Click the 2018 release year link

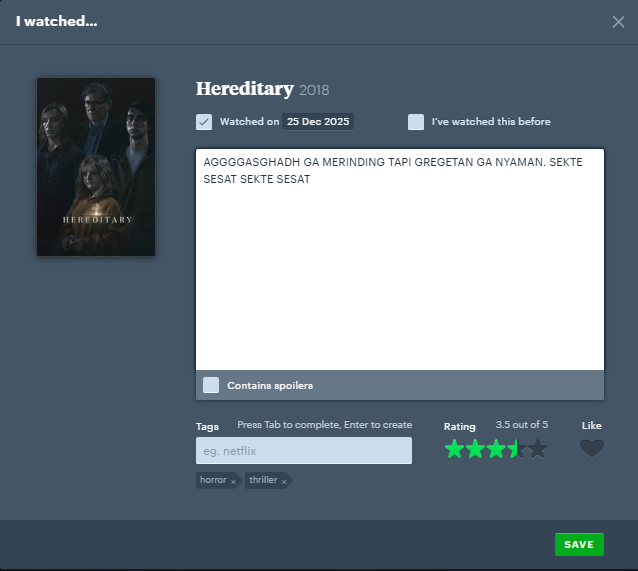tap(314, 91)
